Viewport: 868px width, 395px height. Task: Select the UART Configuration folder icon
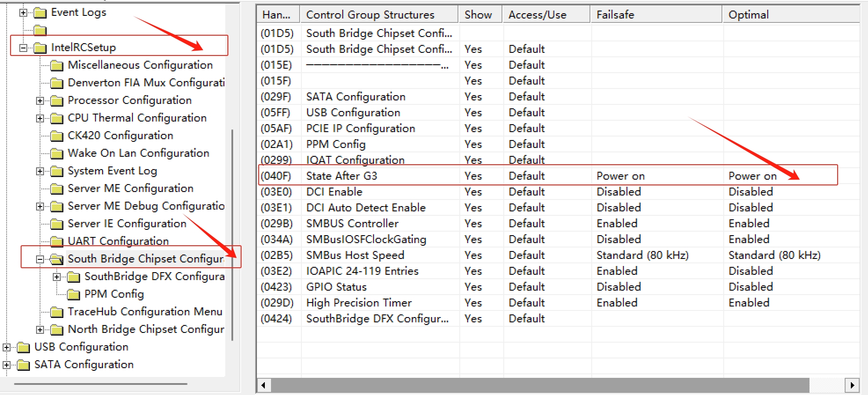[x=57, y=242]
